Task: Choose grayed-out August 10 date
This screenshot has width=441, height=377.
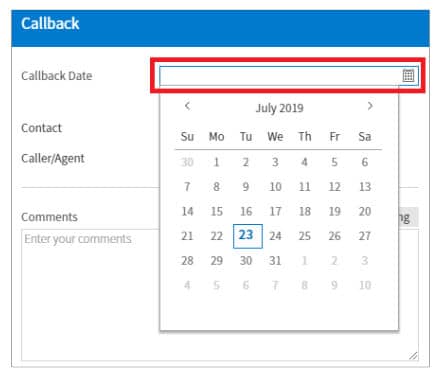Action: coord(365,285)
